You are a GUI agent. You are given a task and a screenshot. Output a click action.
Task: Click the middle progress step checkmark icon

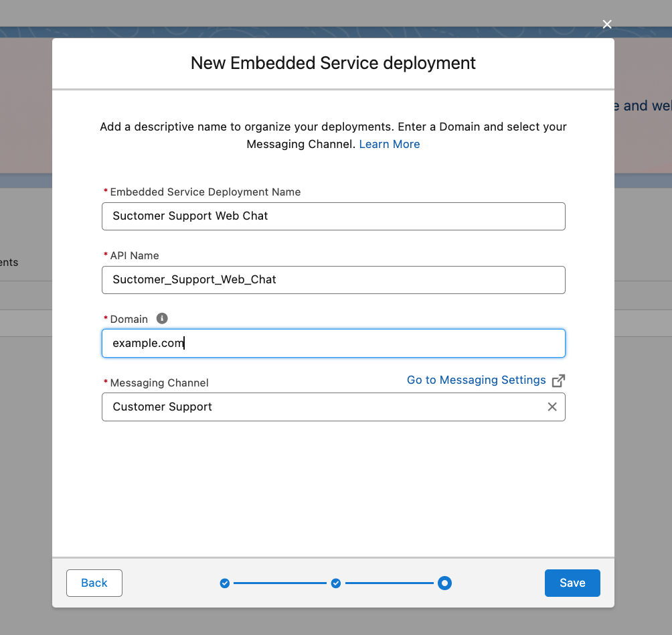click(335, 583)
